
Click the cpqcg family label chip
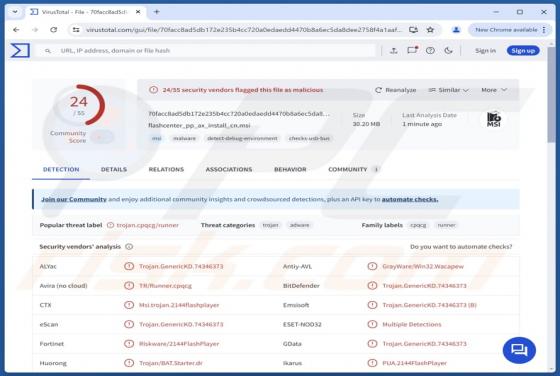tap(418, 225)
